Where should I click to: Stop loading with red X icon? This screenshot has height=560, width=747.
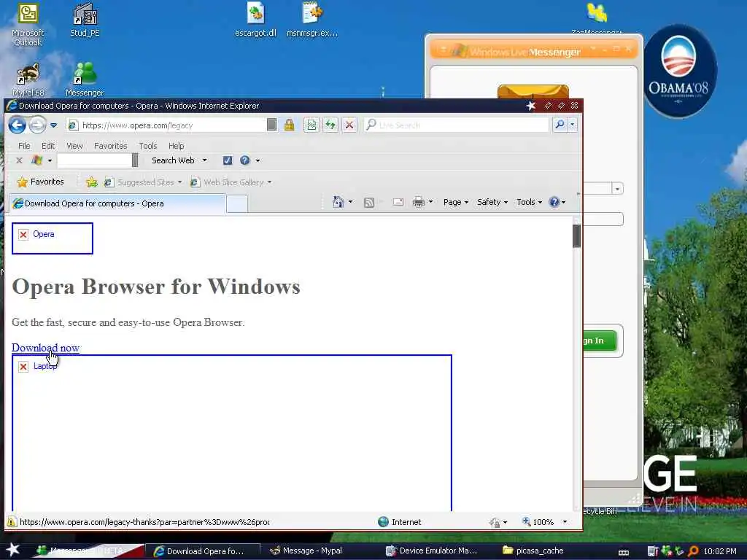click(349, 125)
